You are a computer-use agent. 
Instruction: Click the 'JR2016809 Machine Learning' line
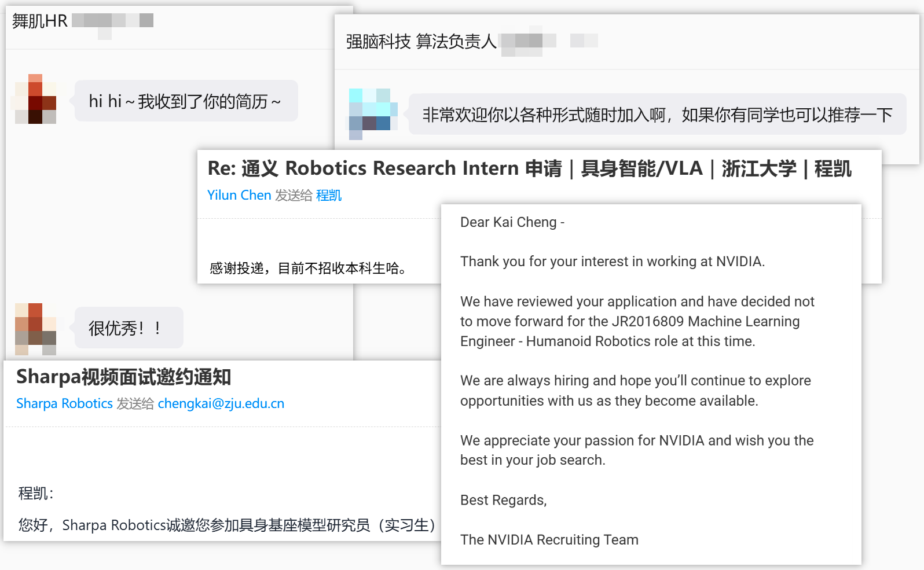tap(630, 321)
